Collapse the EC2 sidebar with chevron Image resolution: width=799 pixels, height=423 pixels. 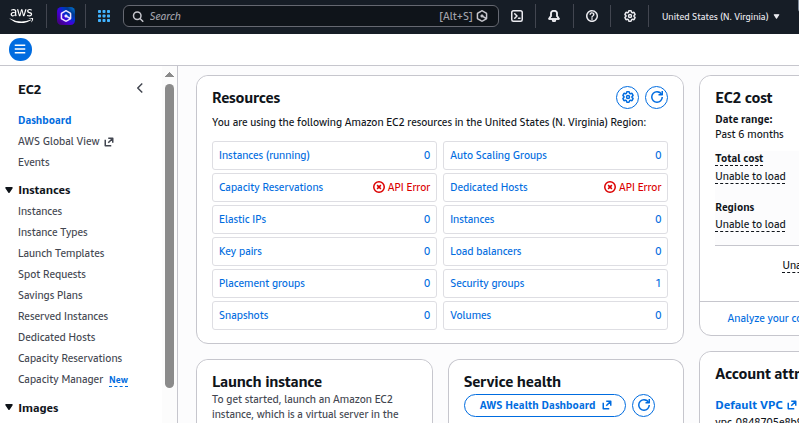[140, 88]
